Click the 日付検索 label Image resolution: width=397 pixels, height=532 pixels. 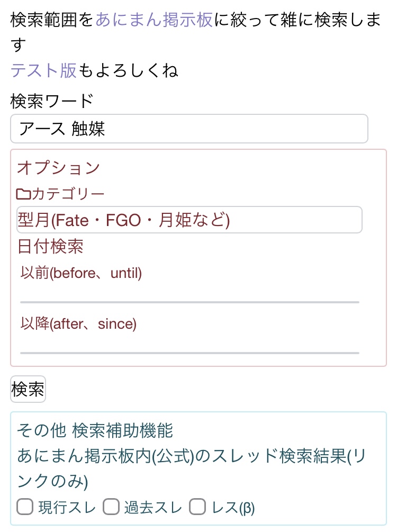coord(50,246)
